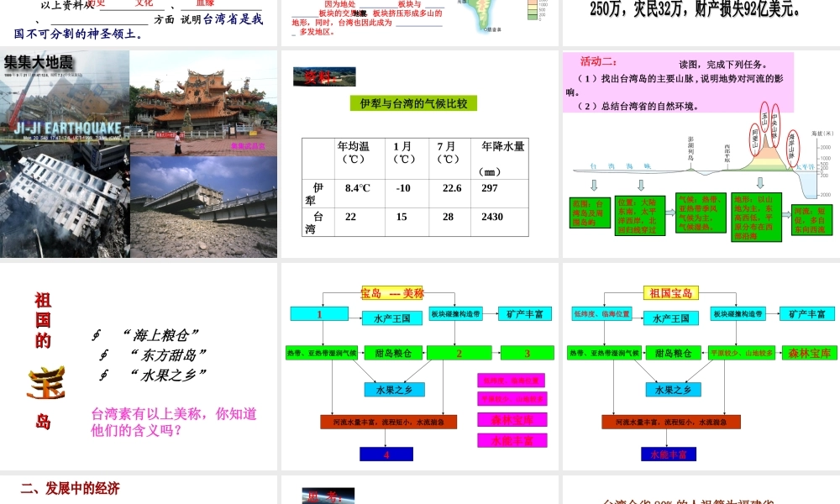Click the 年降水量 table header cell
This screenshot has width=840, height=504.
click(499, 159)
